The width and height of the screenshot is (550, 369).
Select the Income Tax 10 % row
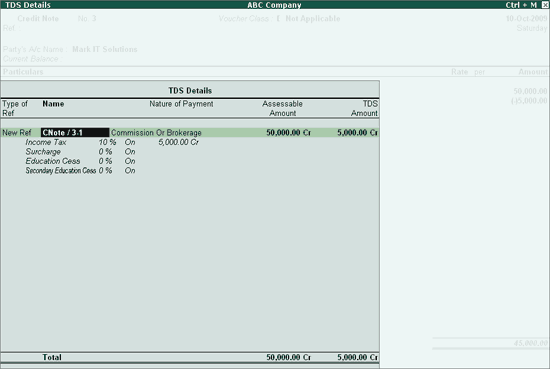tap(80, 142)
